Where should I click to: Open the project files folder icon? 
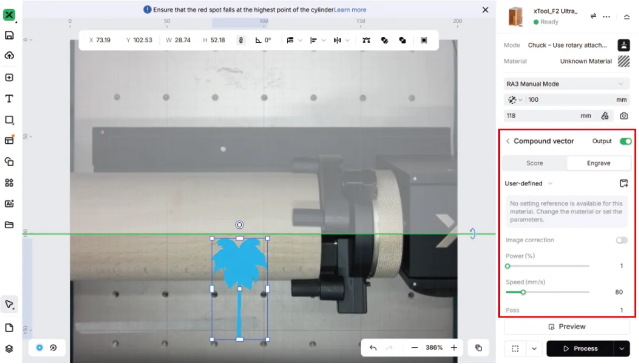pyautogui.click(x=9, y=225)
